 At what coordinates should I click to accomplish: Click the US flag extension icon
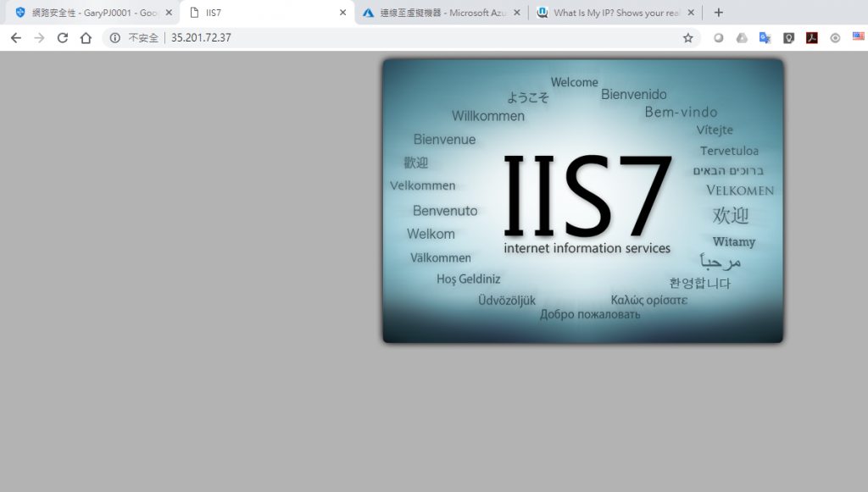pyautogui.click(x=859, y=36)
